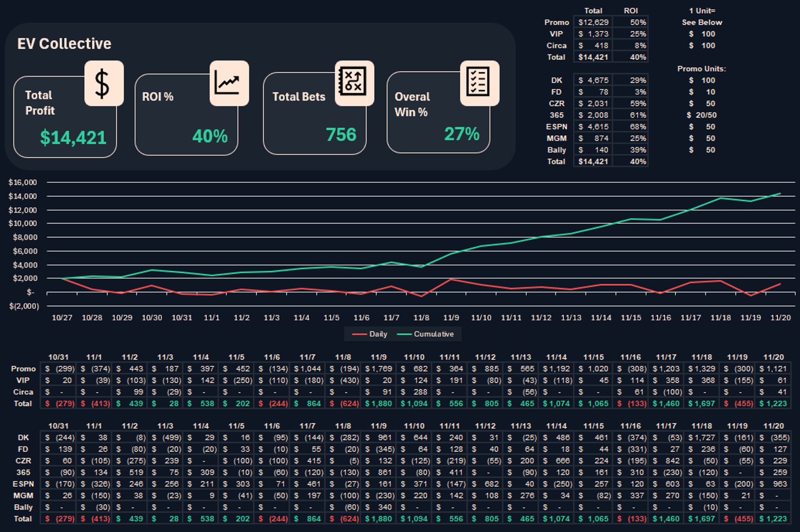Click the dollar sign Total Profit icon
This screenshot has height=532, width=800.
tap(104, 83)
